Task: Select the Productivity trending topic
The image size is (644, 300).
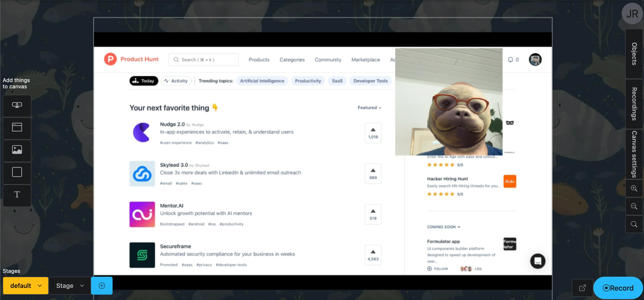Action: pos(308,81)
